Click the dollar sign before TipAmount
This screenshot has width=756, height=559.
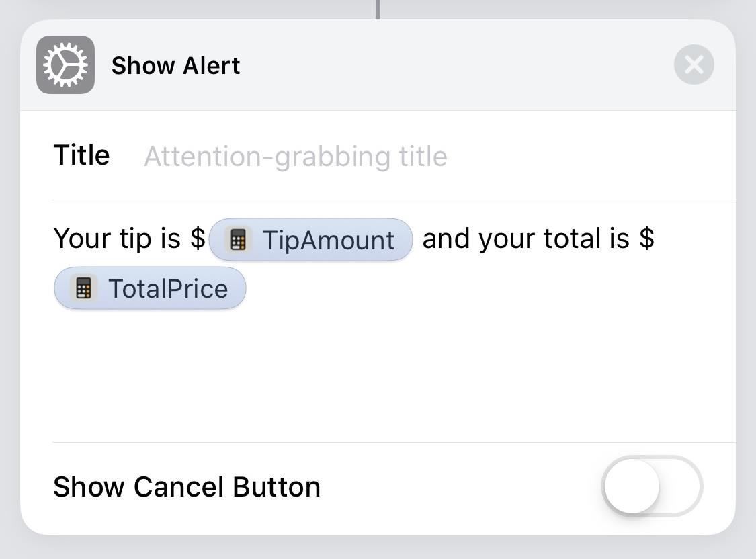(198, 239)
